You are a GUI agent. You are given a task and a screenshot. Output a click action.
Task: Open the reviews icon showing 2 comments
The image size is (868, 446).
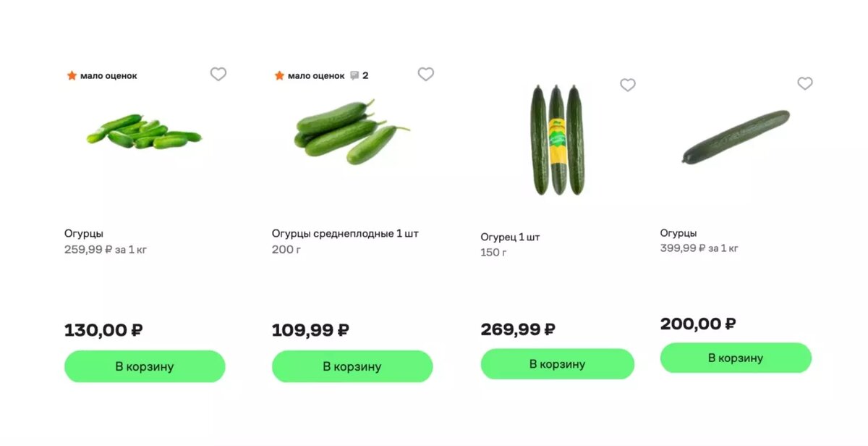coord(354,75)
